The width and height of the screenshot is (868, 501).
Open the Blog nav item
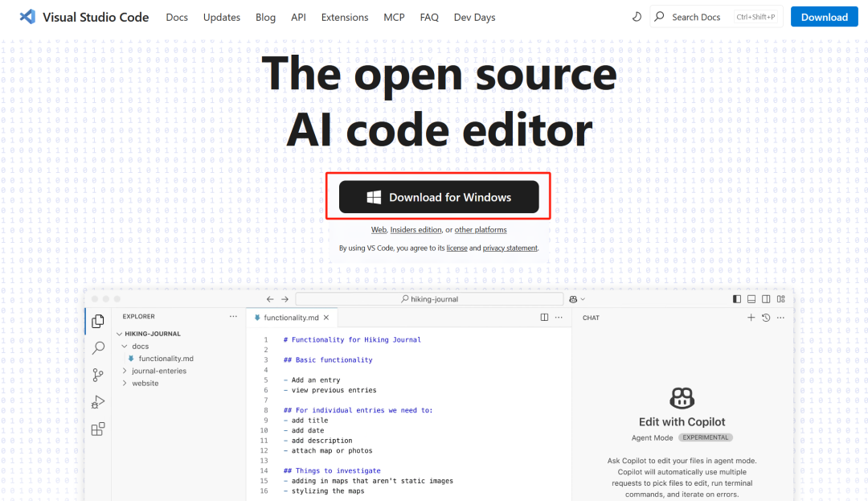tap(265, 17)
